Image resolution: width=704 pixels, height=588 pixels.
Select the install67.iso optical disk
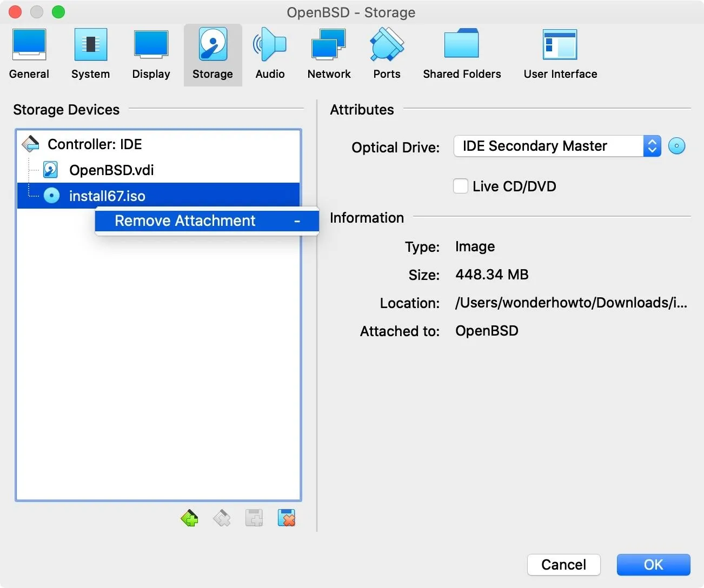click(x=158, y=196)
